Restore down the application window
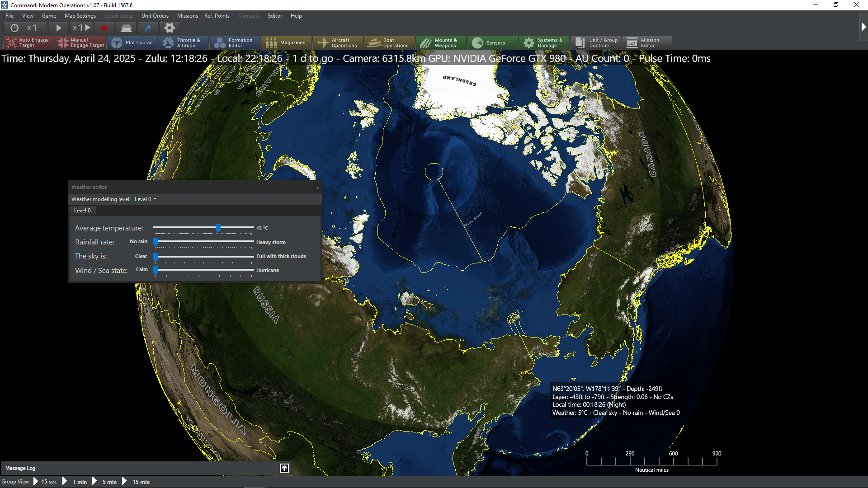Screen dimensions: 868x488 coord(836,5)
